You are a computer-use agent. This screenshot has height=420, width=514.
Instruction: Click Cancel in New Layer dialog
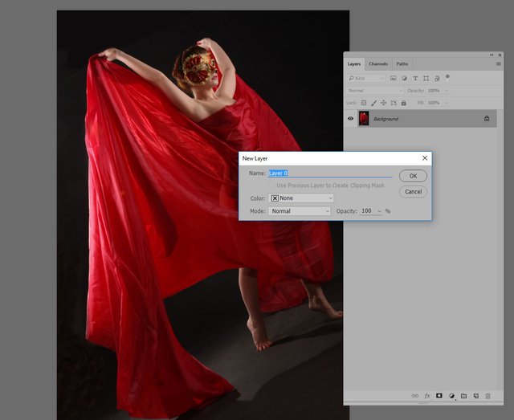[413, 192]
